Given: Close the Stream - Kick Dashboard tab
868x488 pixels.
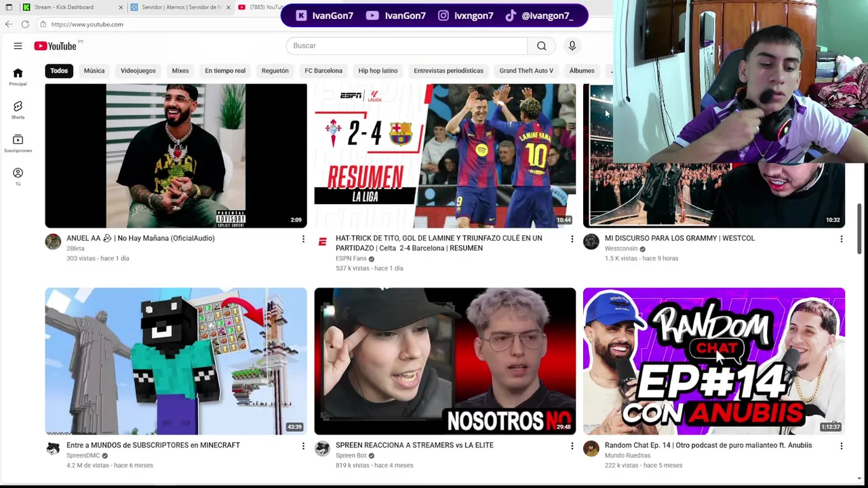Looking at the screenshot, I should [121, 7].
